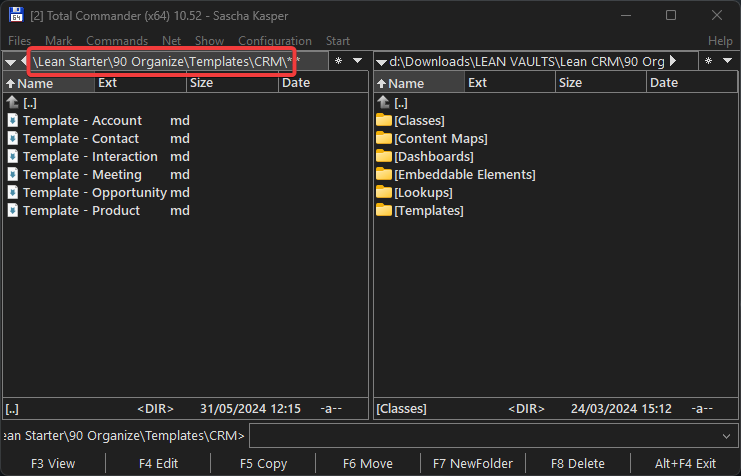Open the Start menu in menu bar
The image size is (741, 476).
pyautogui.click(x=338, y=41)
